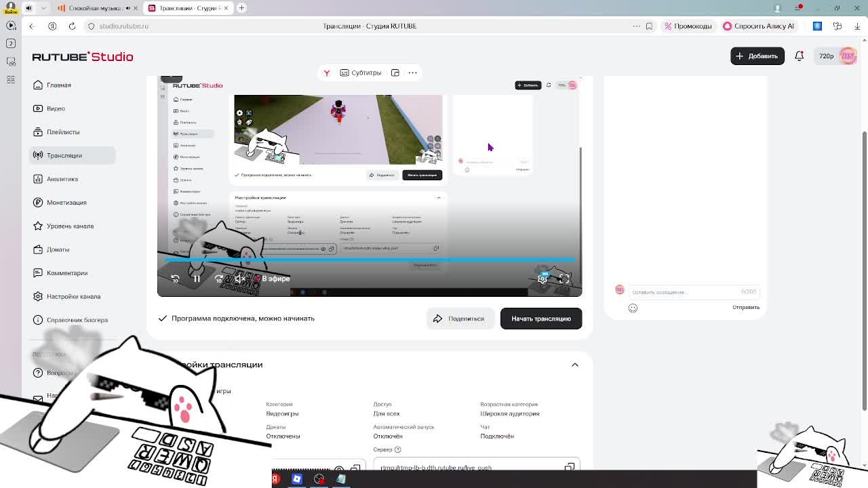Click the Поделиться share button
The image size is (868, 488).
click(x=460, y=319)
